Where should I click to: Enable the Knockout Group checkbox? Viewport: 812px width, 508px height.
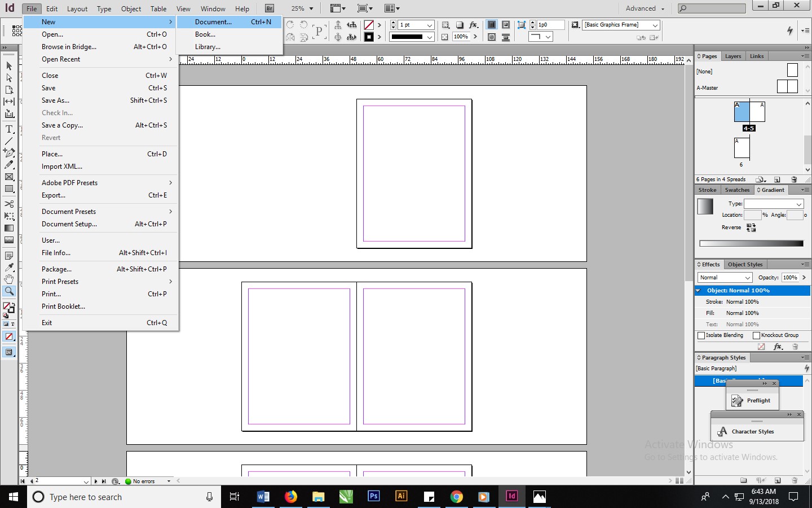point(757,335)
